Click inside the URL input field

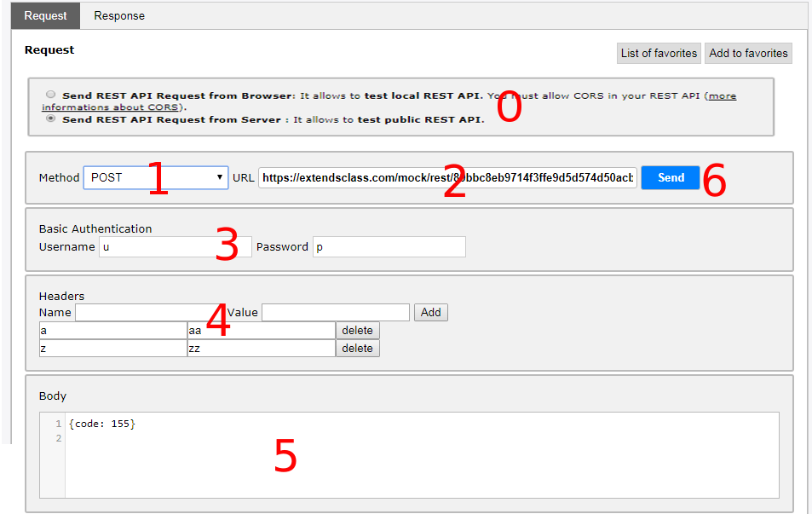(443, 177)
